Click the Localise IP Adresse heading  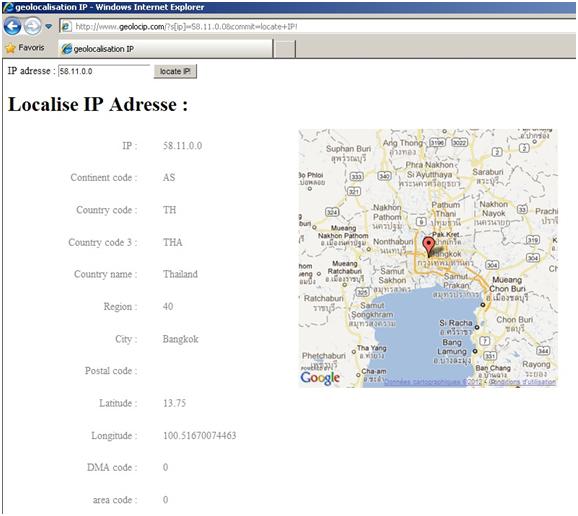click(x=98, y=104)
